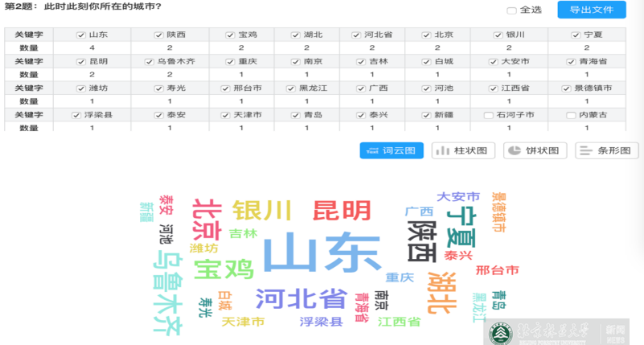The image size is (644, 345).
Task: Click the yellow 银川 word in the cloud
Action: (x=262, y=211)
